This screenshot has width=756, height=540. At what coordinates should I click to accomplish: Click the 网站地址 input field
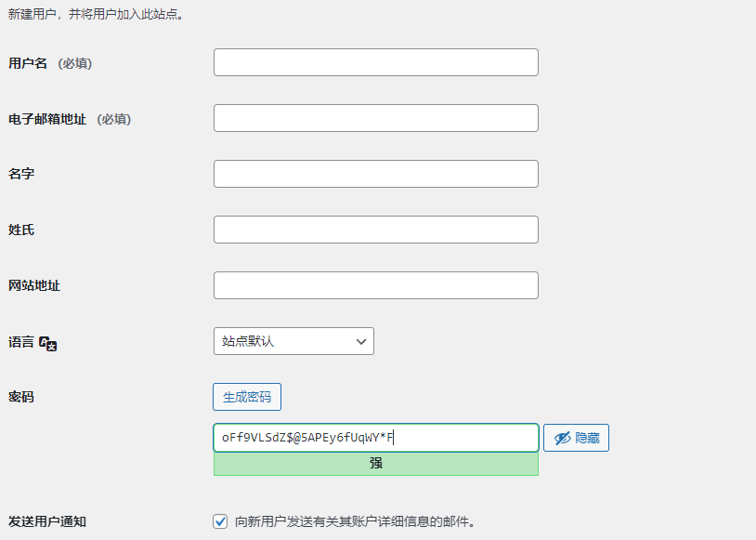click(375, 285)
